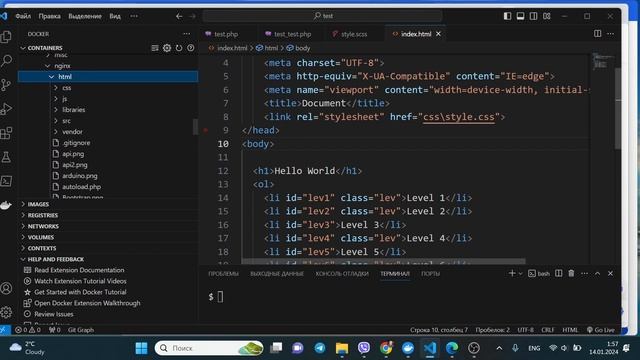
Task: Switch to the ПОРТЫ panel tab
Action: (431, 273)
